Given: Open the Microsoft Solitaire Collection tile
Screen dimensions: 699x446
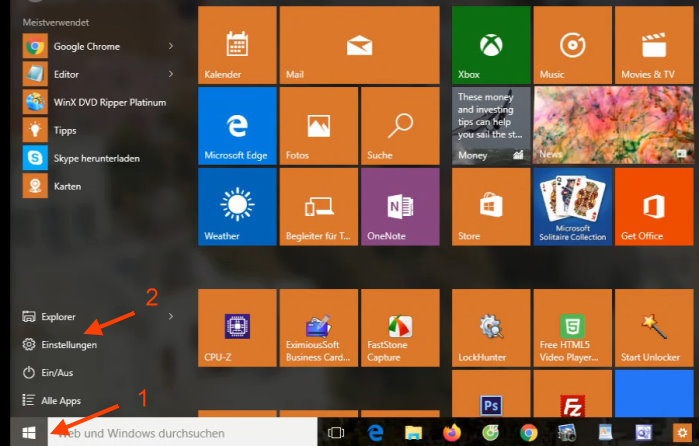Looking at the screenshot, I should point(571,207).
